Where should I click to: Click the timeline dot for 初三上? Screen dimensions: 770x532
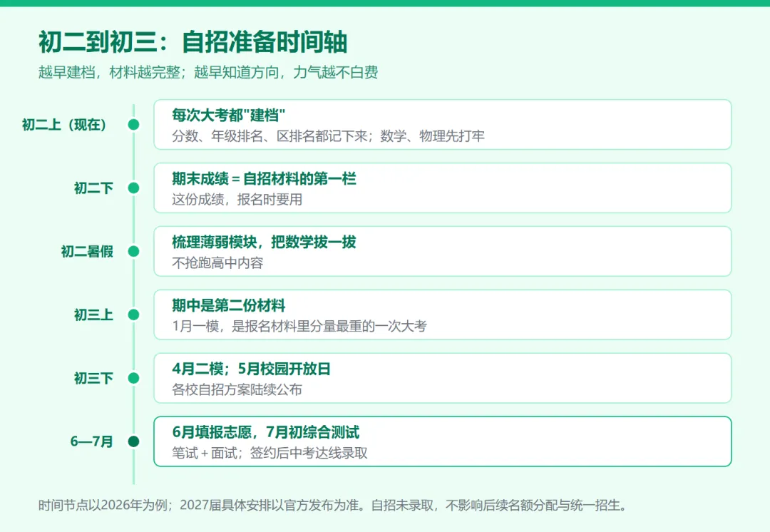[133, 315]
